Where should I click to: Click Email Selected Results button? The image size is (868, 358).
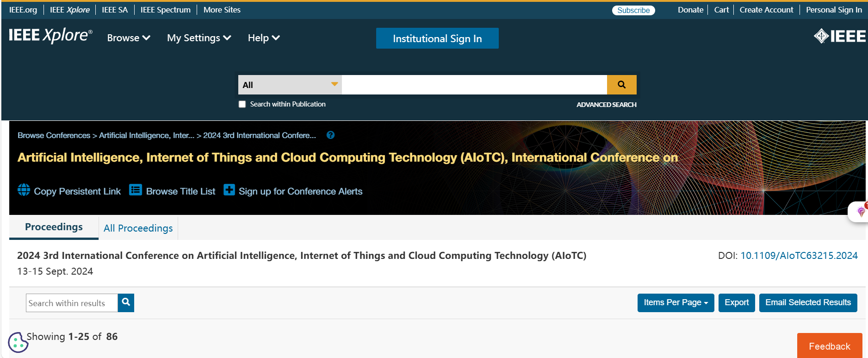[x=808, y=303]
